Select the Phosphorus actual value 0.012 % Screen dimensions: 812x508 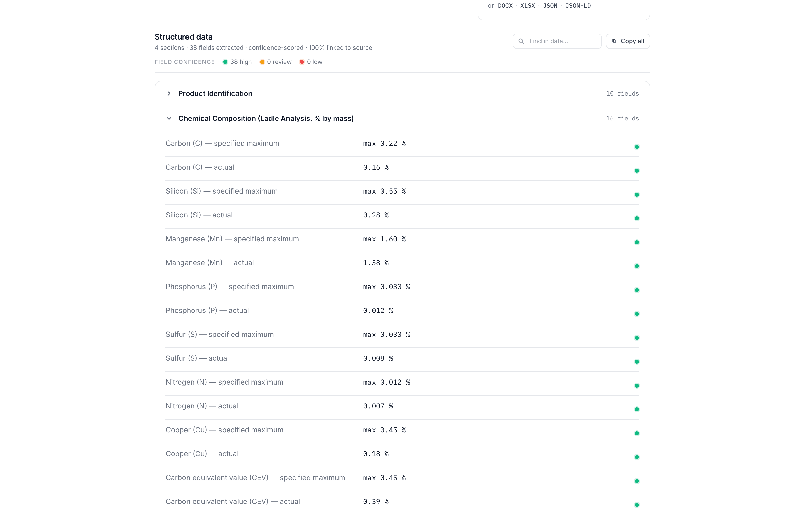(378, 310)
